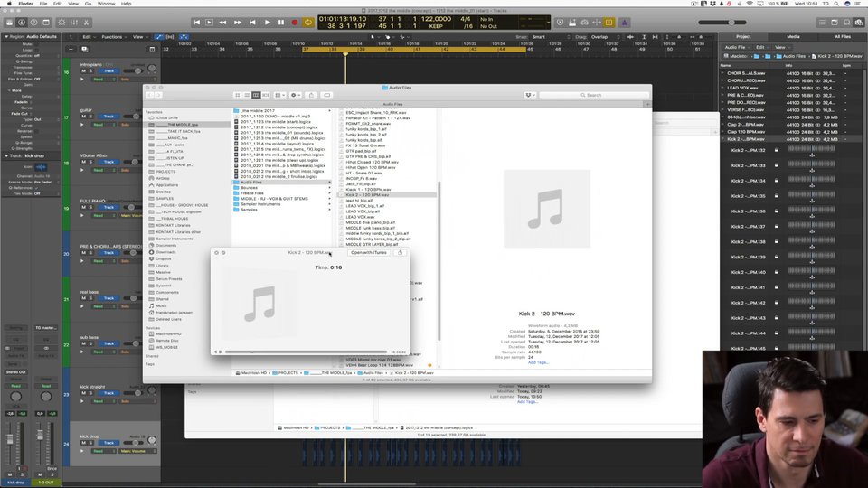Click the Wi-Fi icon in menu bar
Image resolution: width=868 pixels, height=488 pixels.
749,4
